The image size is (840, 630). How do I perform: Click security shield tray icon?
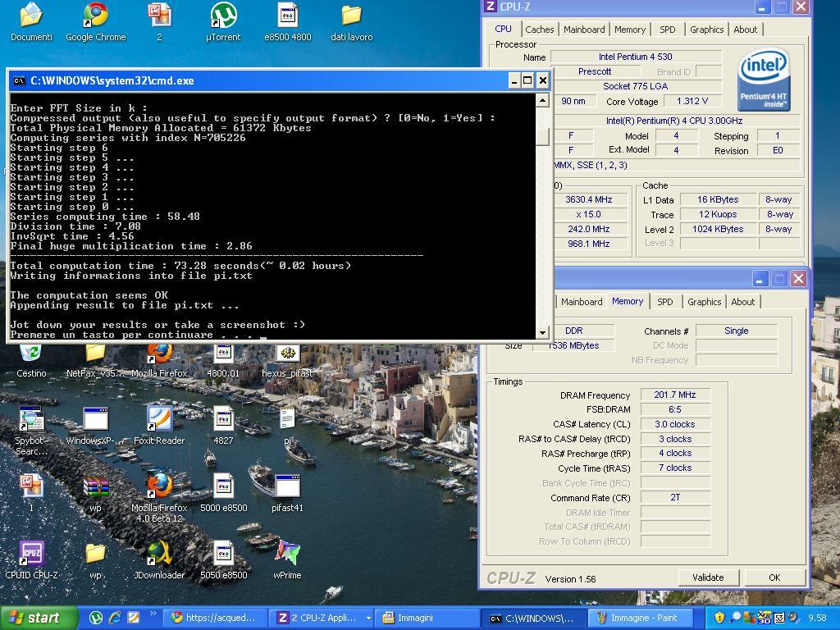tap(719, 618)
